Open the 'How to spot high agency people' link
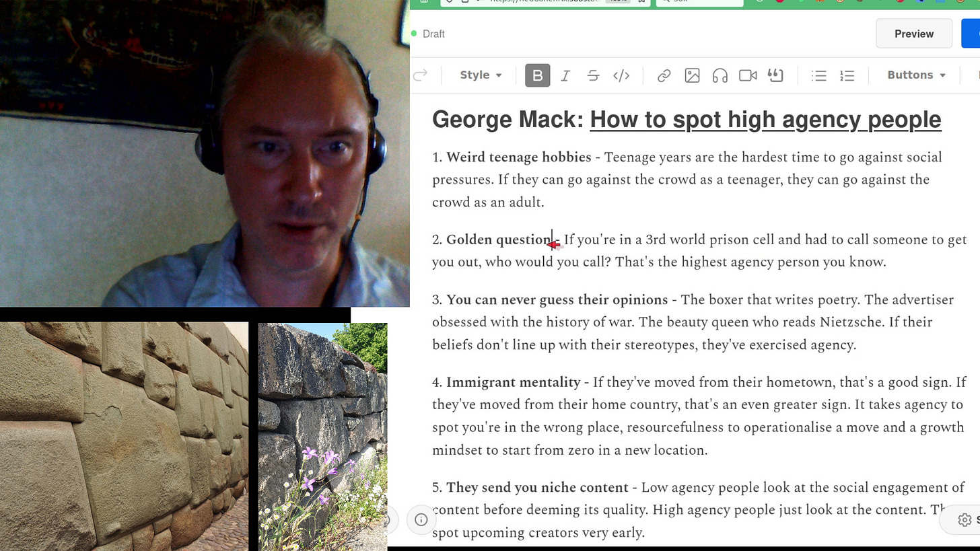The image size is (980, 551). (x=765, y=120)
